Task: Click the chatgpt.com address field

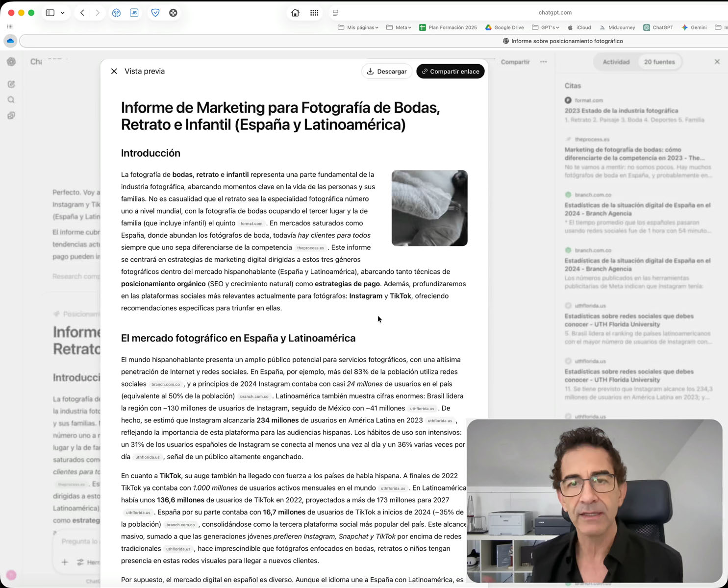Action: [554, 13]
